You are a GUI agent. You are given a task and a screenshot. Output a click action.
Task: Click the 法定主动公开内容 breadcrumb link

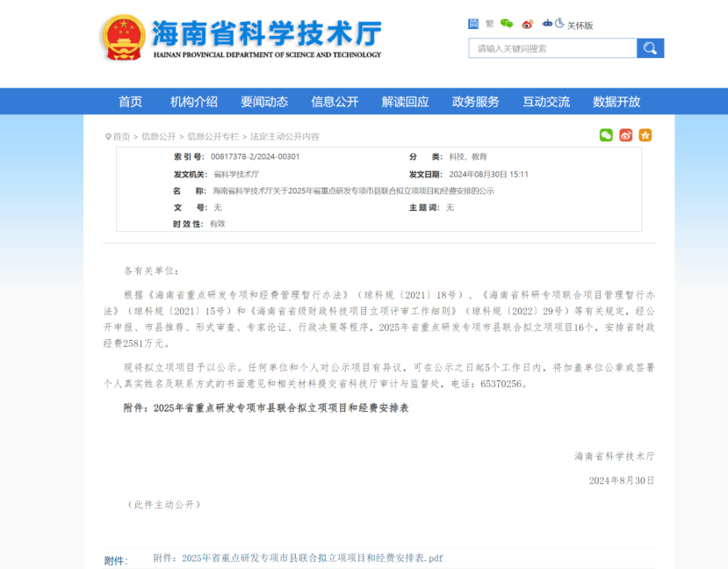(x=285, y=137)
